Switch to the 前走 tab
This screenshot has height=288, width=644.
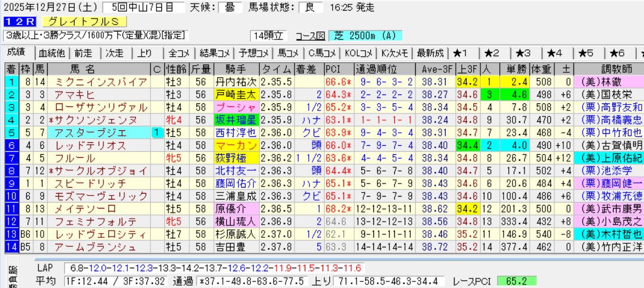(x=84, y=53)
